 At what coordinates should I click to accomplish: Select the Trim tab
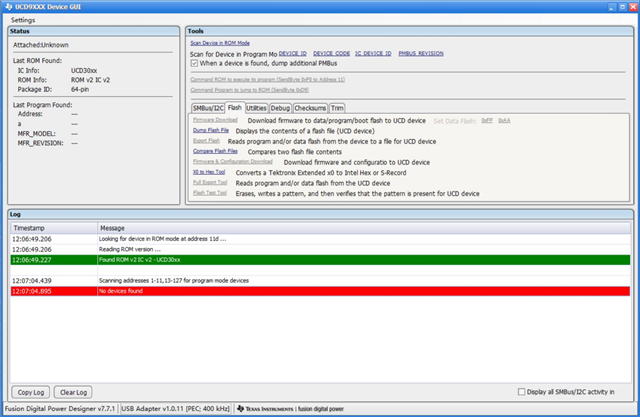[x=337, y=108]
